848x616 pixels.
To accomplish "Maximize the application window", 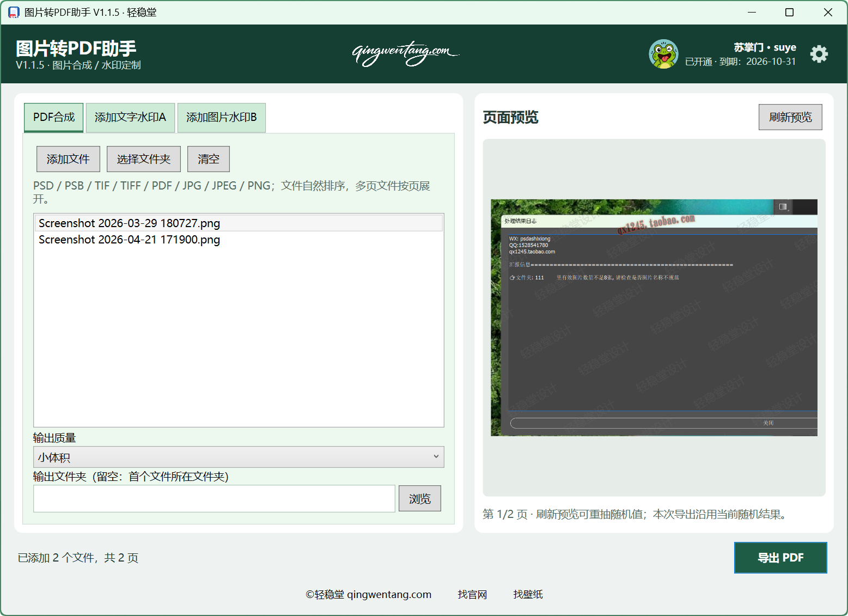I will tap(789, 12).
